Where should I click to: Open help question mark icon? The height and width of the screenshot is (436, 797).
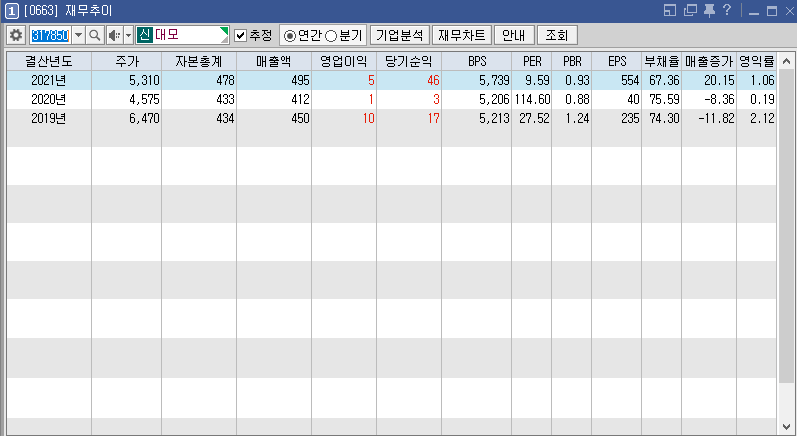(x=727, y=10)
